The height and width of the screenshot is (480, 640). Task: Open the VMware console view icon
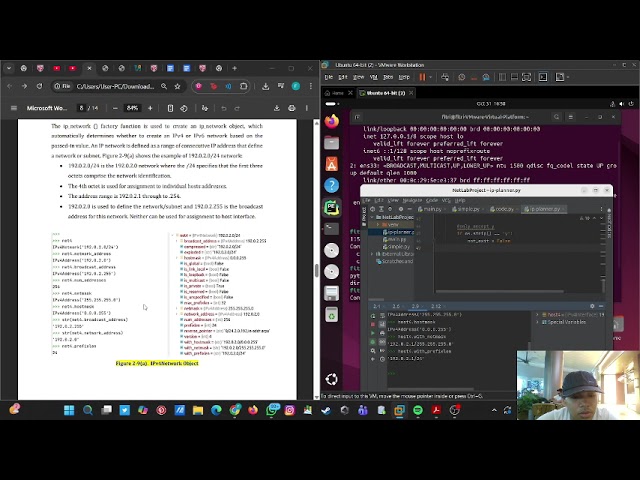tap(543, 77)
